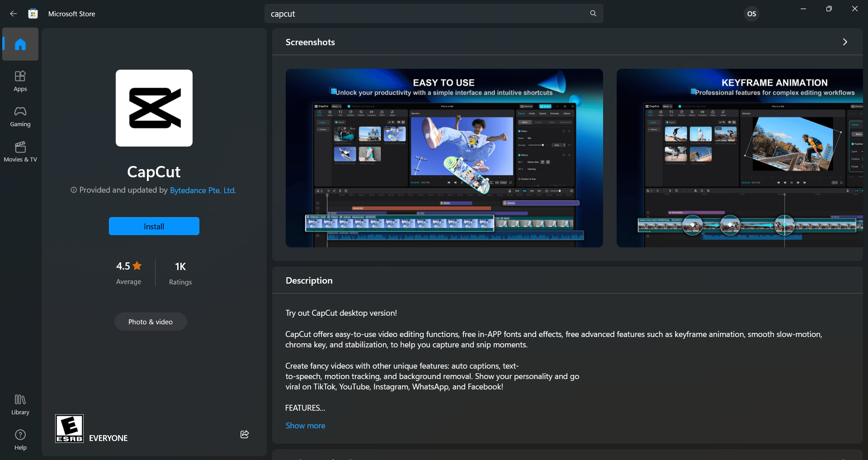Viewport: 868px width, 460px height.
Task: Click the CapCut app logo
Action: pyautogui.click(x=154, y=108)
